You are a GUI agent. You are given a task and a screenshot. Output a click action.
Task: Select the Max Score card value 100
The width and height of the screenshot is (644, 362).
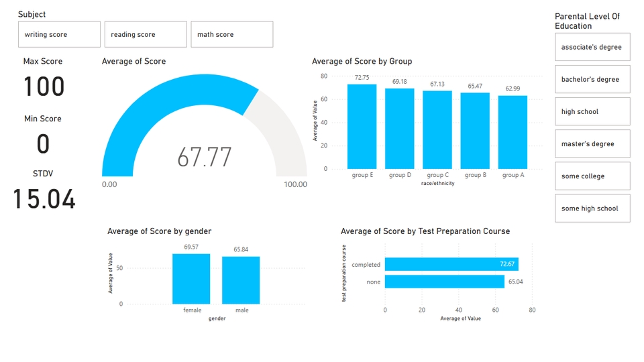44,87
